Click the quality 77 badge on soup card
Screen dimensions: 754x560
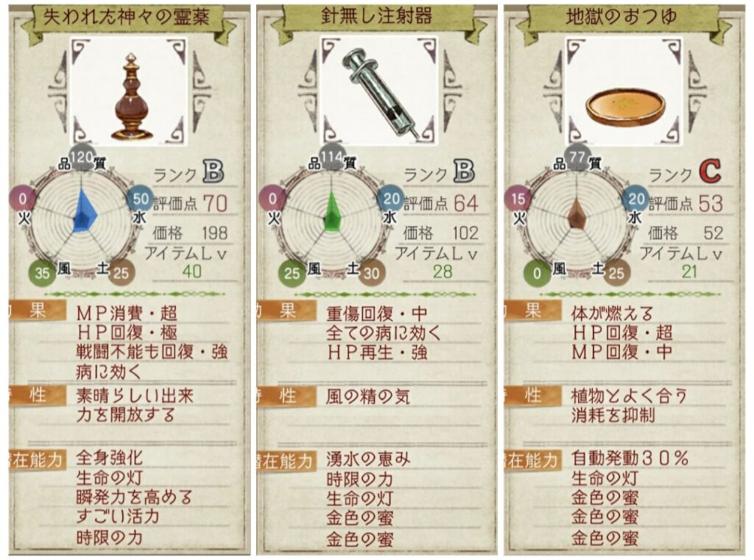pos(577,156)
